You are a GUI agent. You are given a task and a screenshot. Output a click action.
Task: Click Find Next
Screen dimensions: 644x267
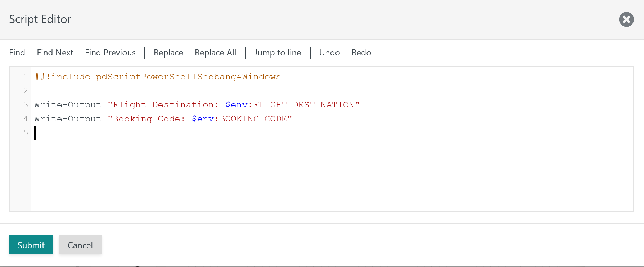coord(55,53)
